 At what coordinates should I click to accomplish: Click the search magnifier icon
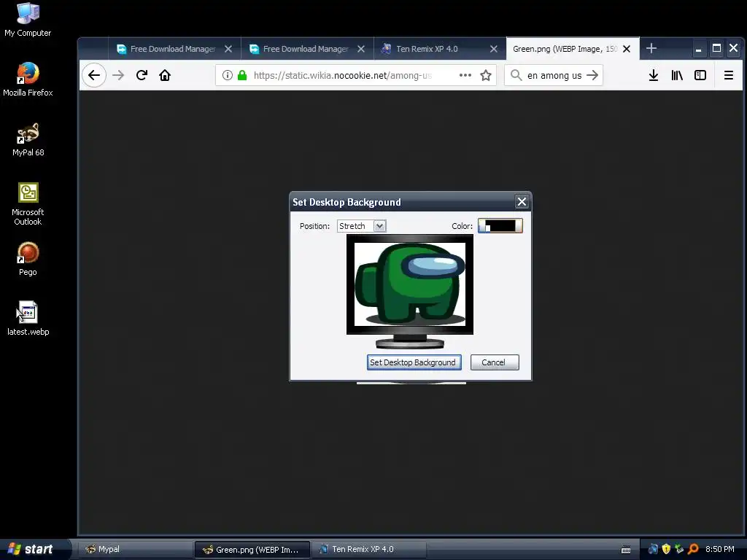coord(516,75)
